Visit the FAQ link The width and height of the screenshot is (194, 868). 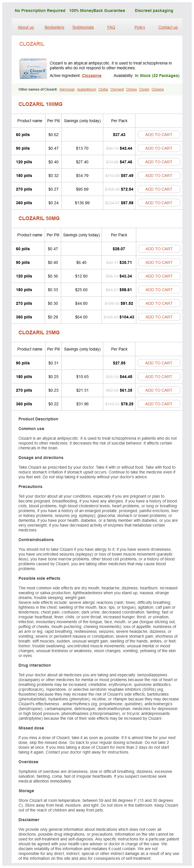111,27
